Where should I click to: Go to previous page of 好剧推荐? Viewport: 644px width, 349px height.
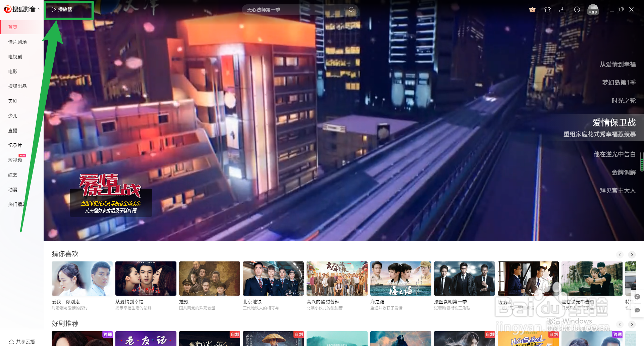click(x=620, y=325)
